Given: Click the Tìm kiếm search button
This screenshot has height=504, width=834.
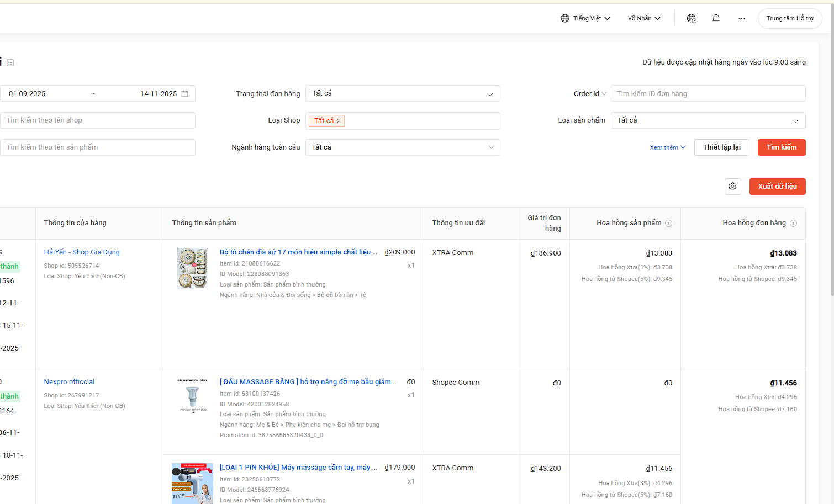Looking at the screenshot, I should click(x=781, y=147).
